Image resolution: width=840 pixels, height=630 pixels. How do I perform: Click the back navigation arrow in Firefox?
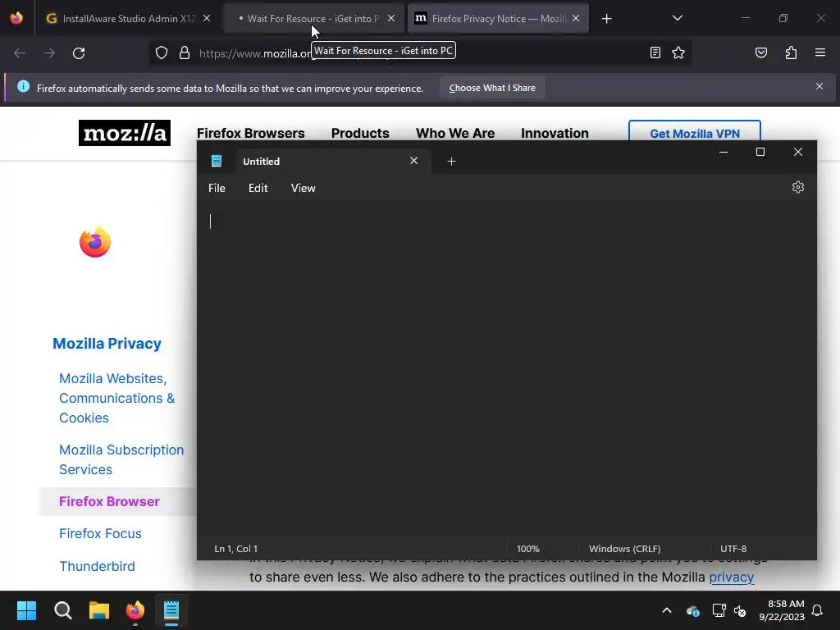[20, 53]
